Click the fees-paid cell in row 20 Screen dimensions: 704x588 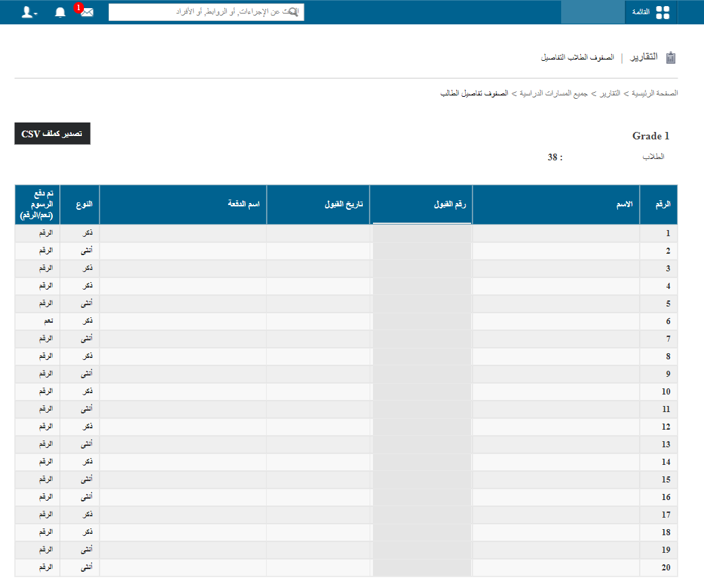click(x=37, y=567)
